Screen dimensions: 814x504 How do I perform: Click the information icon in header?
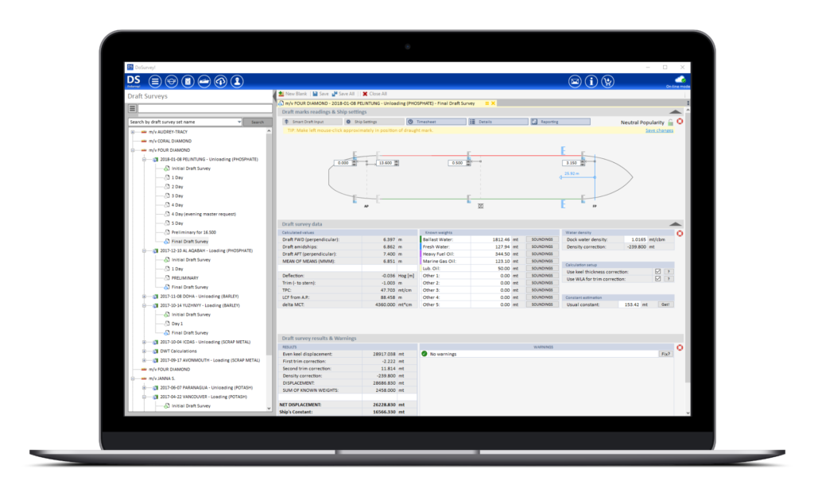click(591, 81)
